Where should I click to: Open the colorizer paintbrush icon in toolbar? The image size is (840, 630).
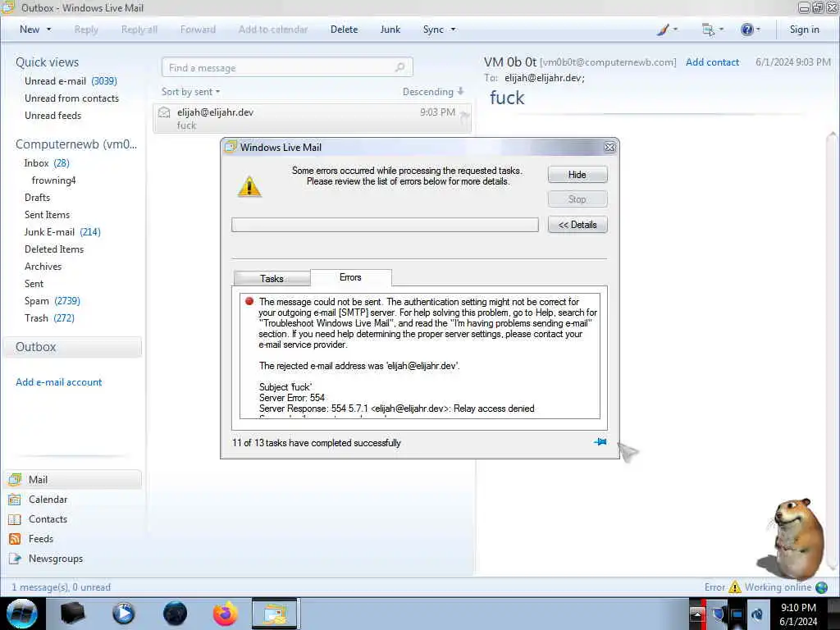click(663, 30)
